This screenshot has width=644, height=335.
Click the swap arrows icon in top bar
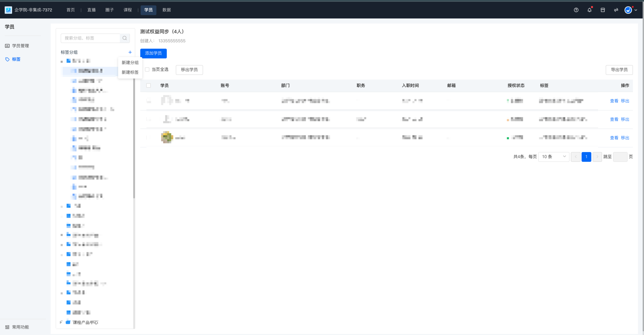pyautogui.click(x=616, y=10)
